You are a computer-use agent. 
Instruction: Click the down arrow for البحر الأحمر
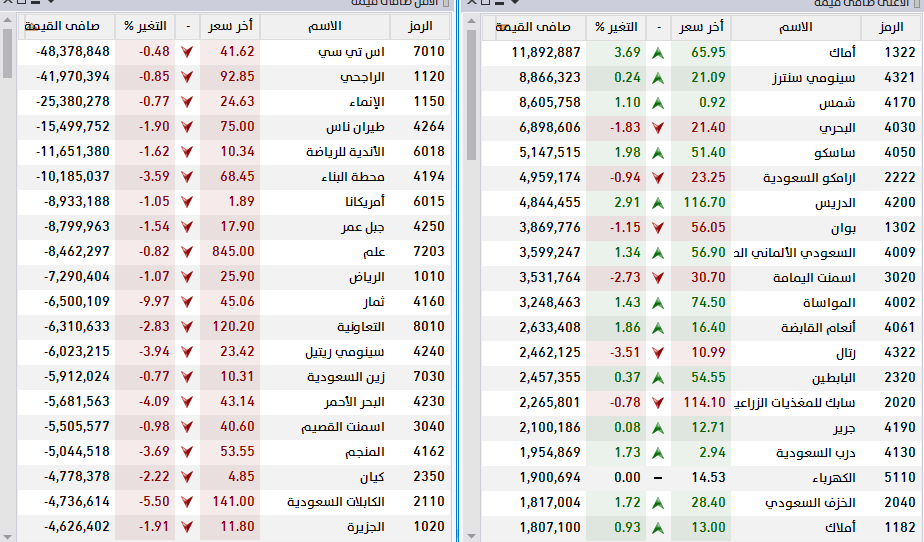click(187, 402)
